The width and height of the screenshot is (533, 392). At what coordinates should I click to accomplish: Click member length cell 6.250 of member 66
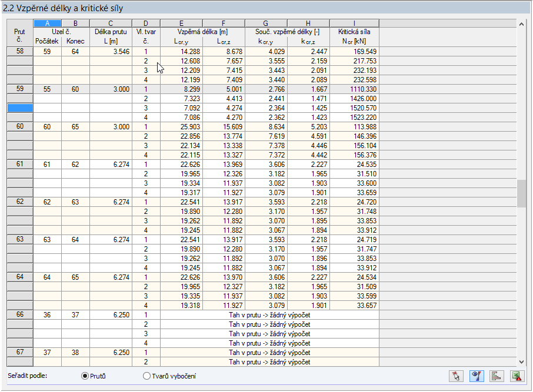click(111, 315)
